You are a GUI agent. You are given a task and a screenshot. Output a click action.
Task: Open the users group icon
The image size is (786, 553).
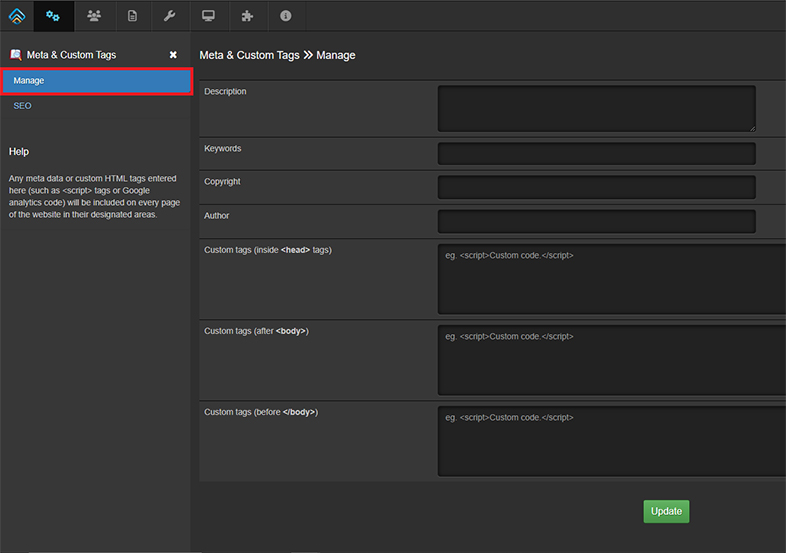click(94, 16)
